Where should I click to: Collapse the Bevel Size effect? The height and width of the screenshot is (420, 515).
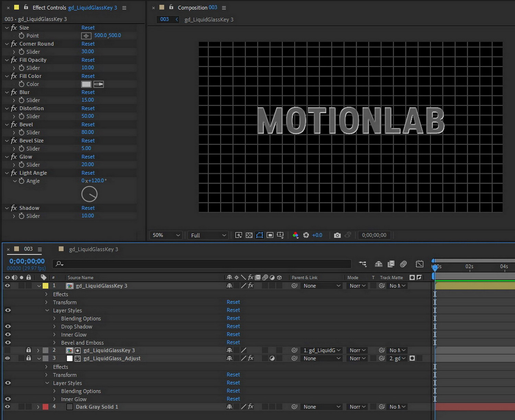(7, 140)
